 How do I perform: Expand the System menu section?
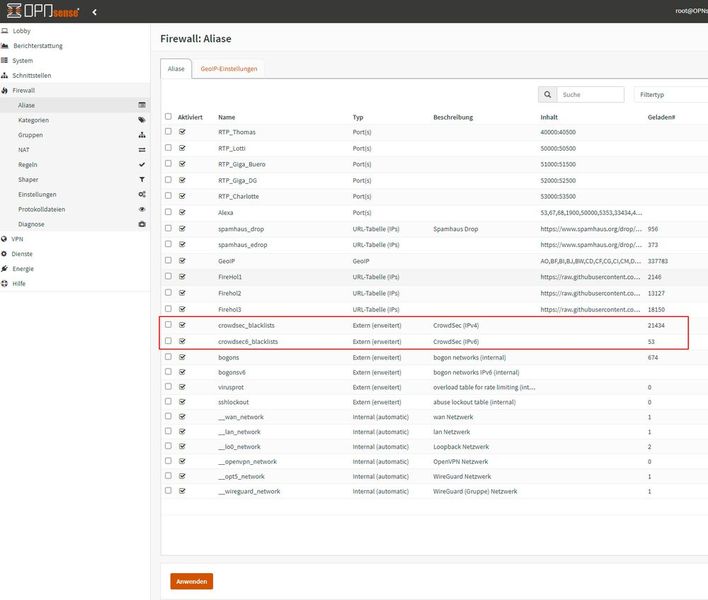point(22,60)
